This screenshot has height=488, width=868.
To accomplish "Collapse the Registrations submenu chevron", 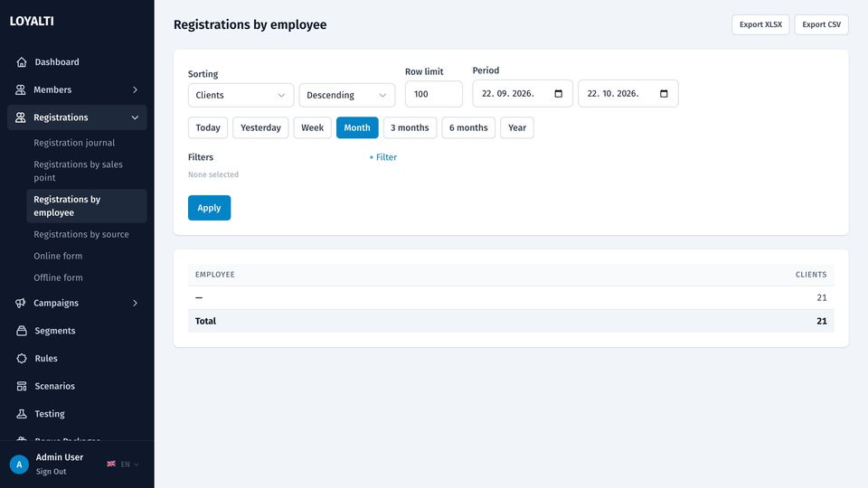I will click(135, 117).
